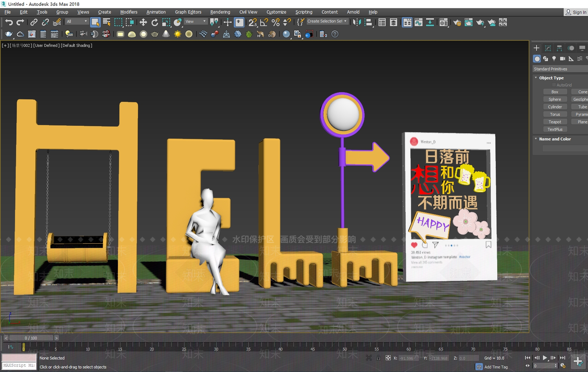588x372 pixels.
Task: Click the Sign In button
Action: point(576,12)
